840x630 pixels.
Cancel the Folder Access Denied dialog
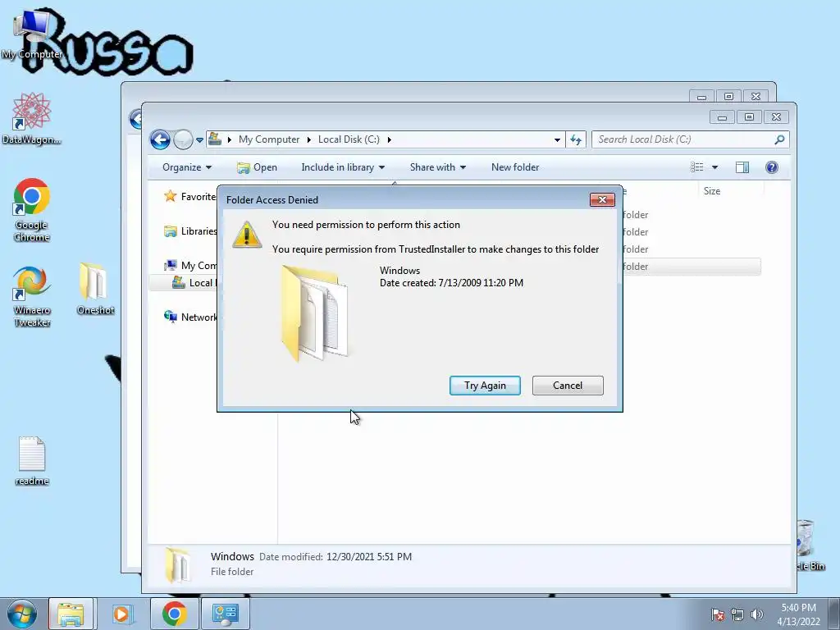(568, 386)
